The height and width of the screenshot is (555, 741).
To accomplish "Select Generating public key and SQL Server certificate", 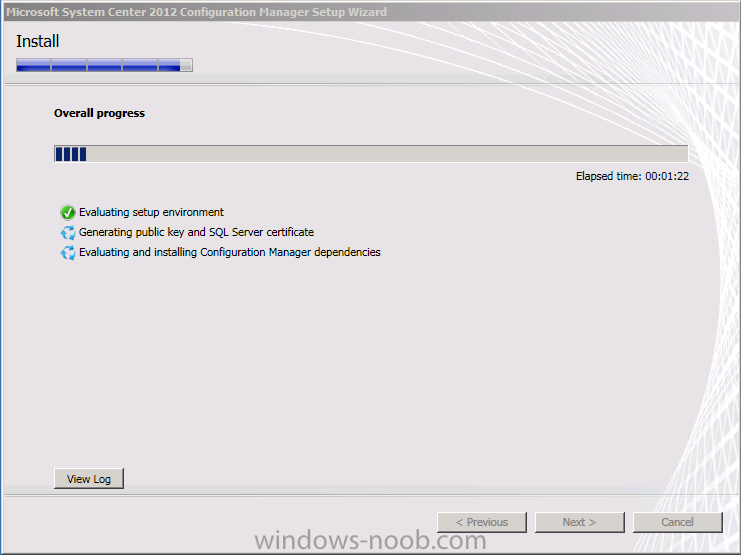I will click(x=196, y=232).
